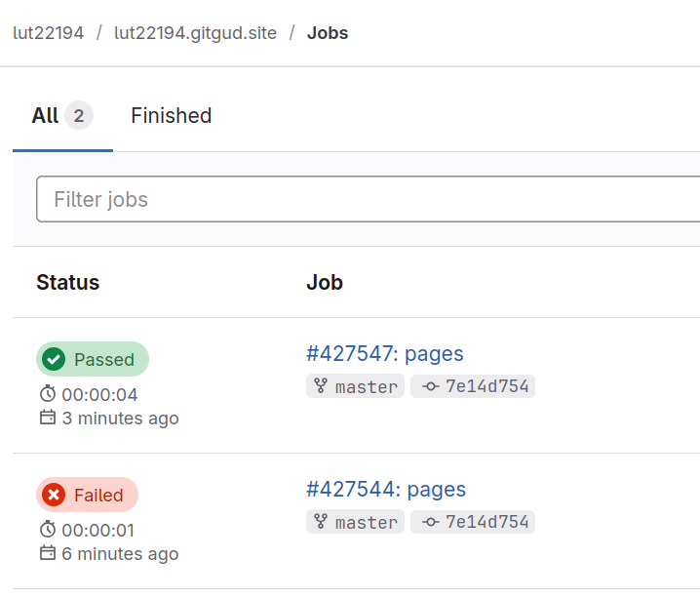Click branch icon in job #427544 row
The height and width of the screenshot is (598, 700).
321,522
